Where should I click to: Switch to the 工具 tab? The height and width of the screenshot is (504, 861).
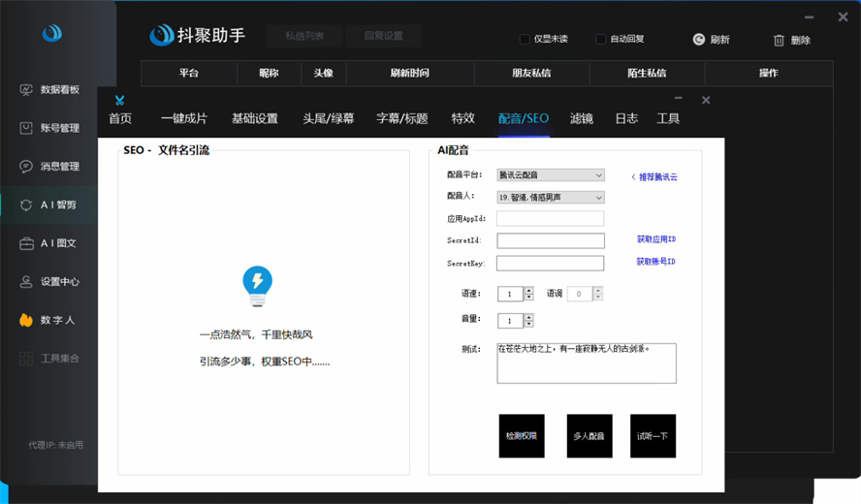pyautogui.click(x=668, y=118)
